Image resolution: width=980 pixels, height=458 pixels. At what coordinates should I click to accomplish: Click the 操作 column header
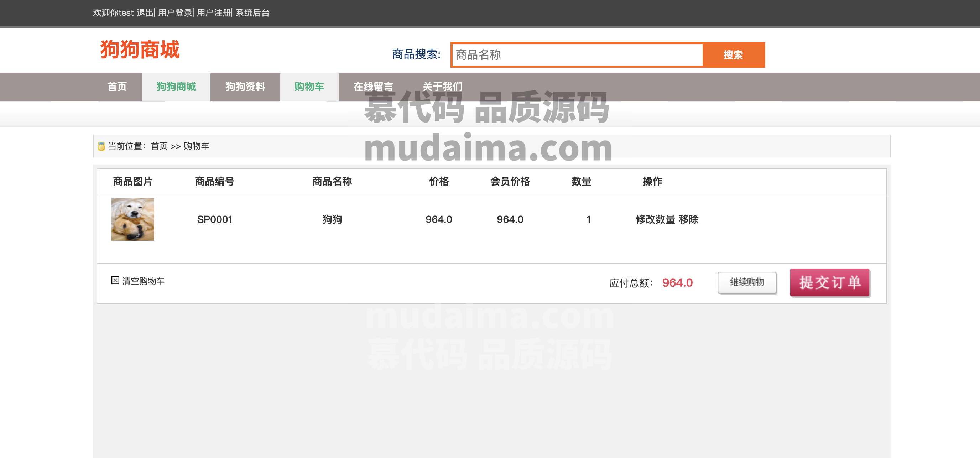[652, 181]
